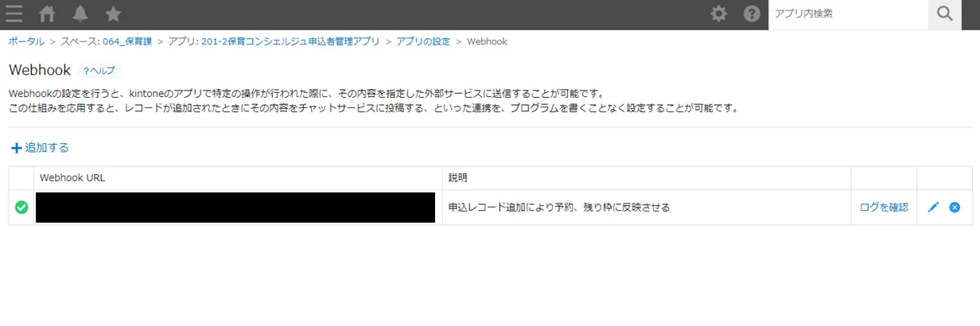Open ログを確認 for the webhook
This screenshot has width=980, height=326.
click(x=884, y=208)
